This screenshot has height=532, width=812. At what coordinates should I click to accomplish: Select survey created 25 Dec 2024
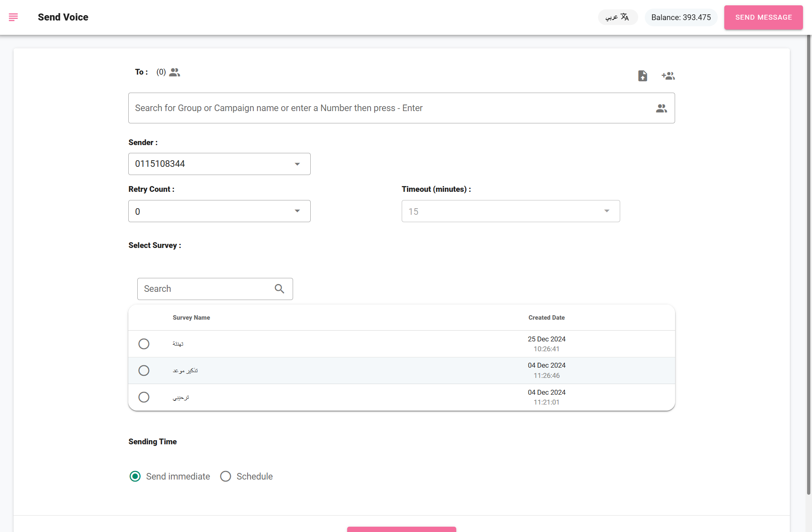click(143, 344)
